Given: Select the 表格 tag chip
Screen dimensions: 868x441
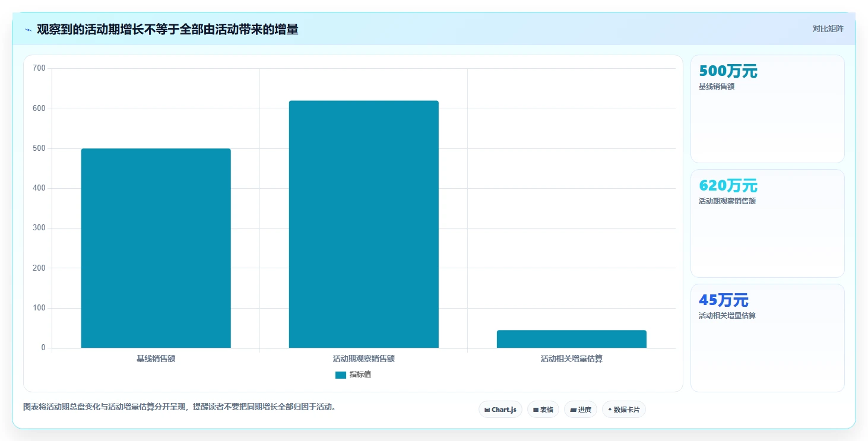Looking at the screenshot, I should (x=543, y=410).
